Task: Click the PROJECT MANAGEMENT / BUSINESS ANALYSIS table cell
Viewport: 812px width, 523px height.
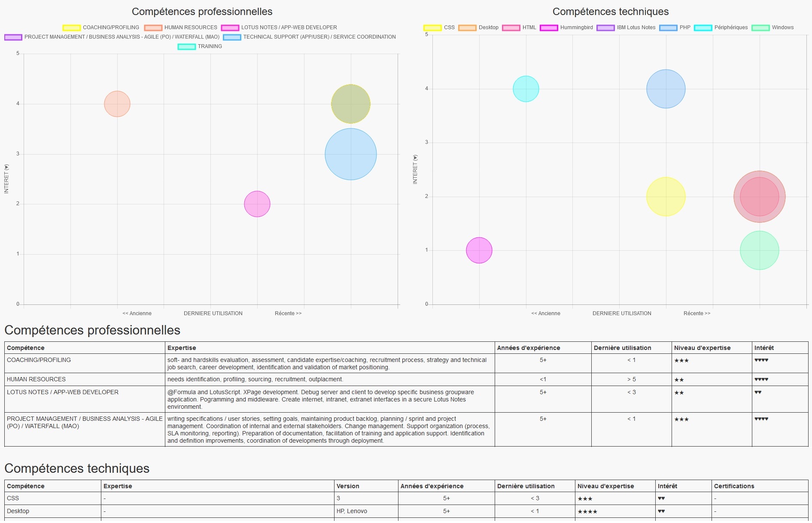Action: pos(85,429)
